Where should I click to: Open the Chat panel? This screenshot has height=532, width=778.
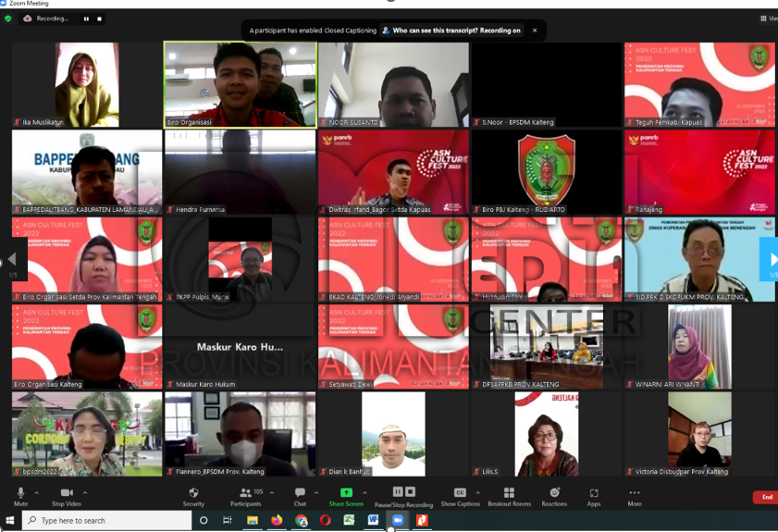pos(300,496)
